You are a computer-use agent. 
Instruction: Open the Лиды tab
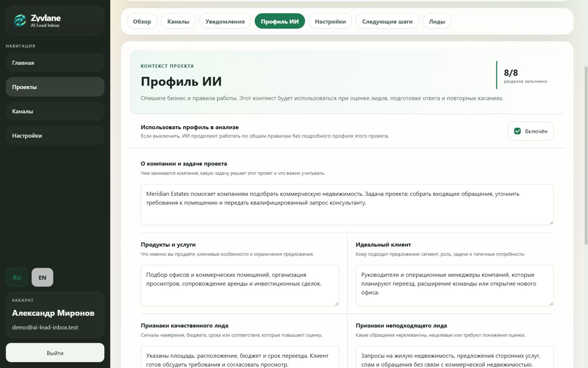coord(437,21)
